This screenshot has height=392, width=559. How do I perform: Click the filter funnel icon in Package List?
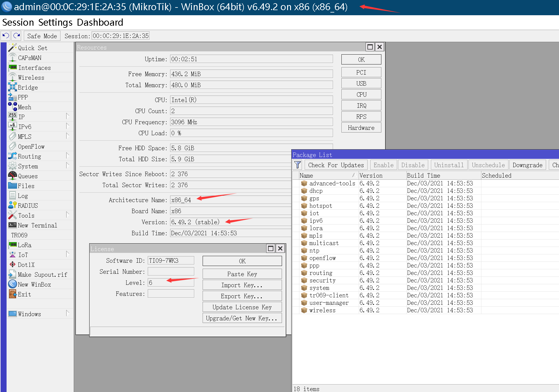tap(298, 165)
